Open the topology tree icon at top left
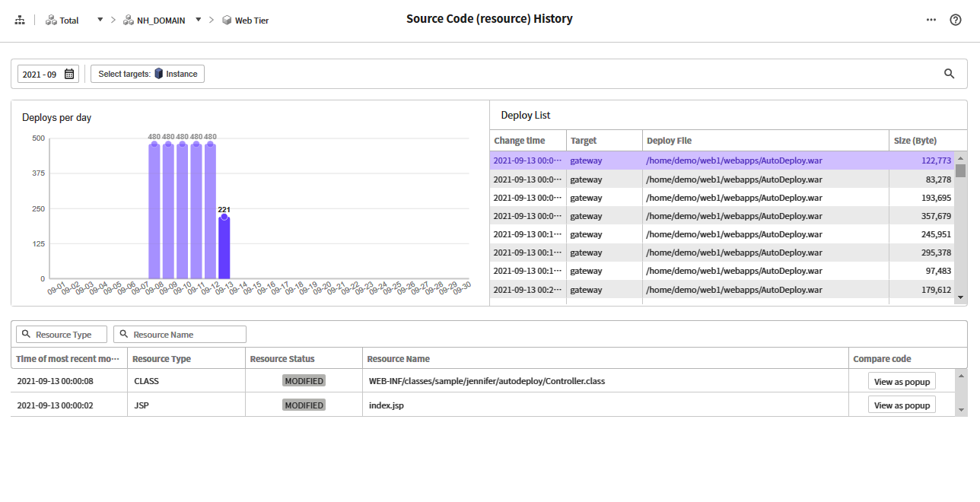The width and height of the screenshot is (980, 502). [20, 21]
